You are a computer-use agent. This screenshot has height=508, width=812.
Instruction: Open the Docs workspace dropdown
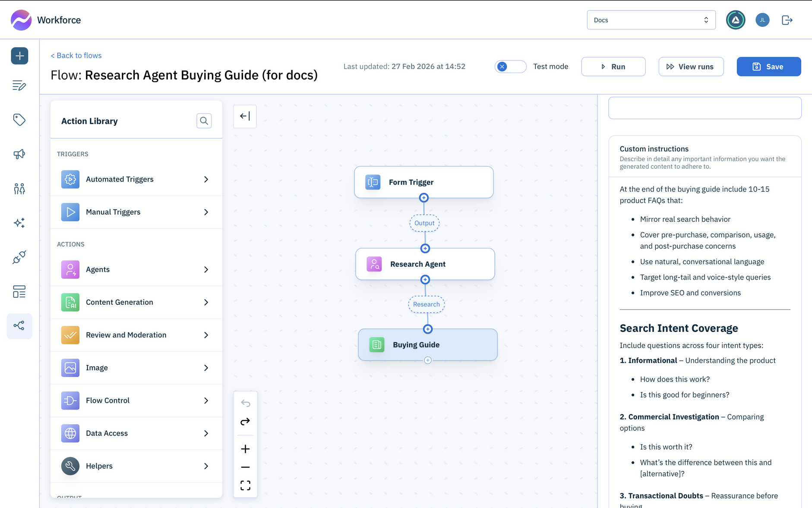click(651, 20)
